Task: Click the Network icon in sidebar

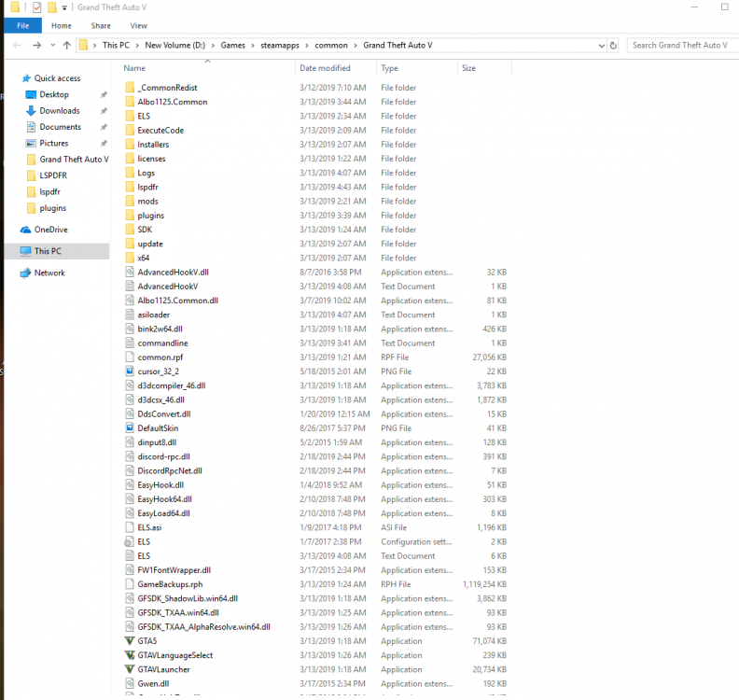Action: pos(25,273)
